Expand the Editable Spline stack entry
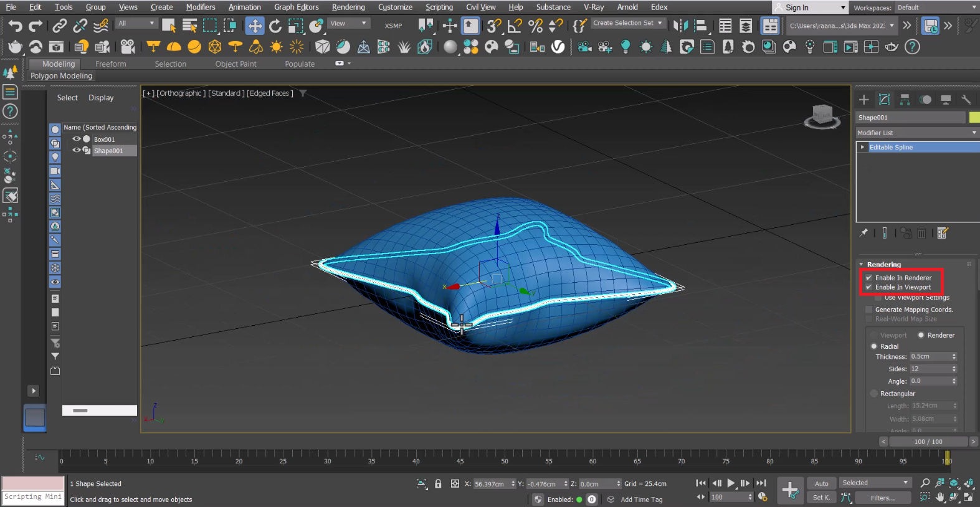Viewport: 980px width, 507px height. (862, 148)
